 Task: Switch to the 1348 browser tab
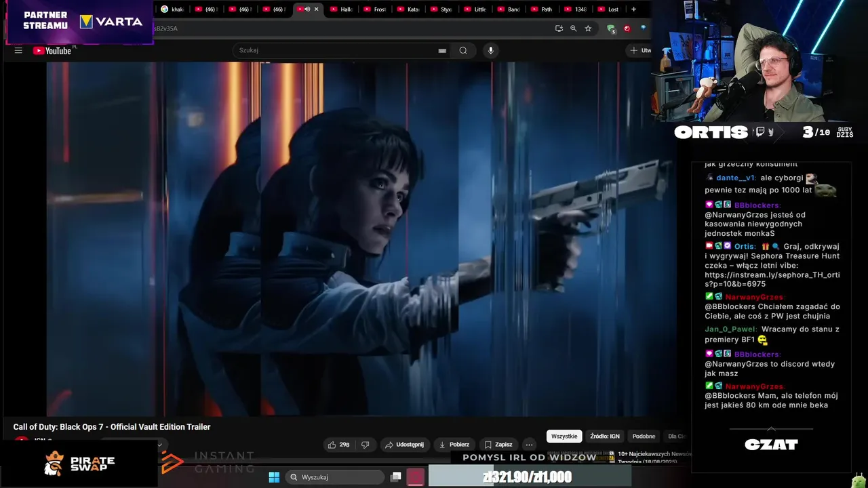click(x=575, y=9)
